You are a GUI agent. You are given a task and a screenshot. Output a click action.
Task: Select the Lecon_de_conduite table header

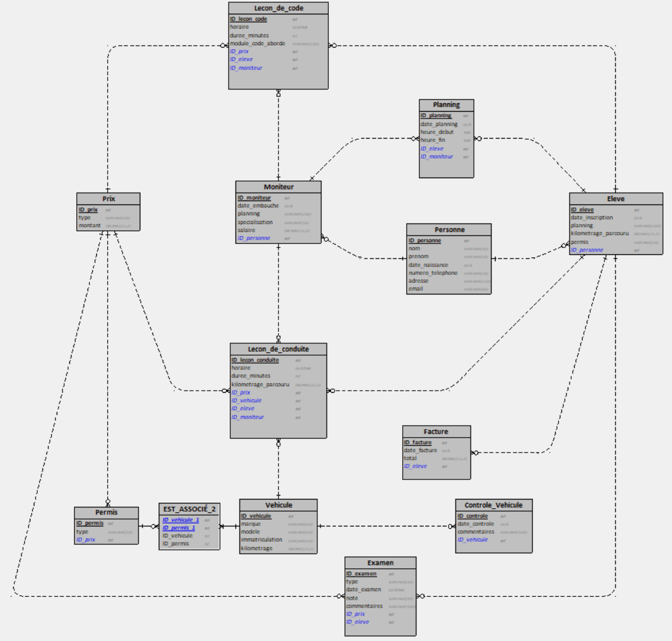(x=278, y=349)
